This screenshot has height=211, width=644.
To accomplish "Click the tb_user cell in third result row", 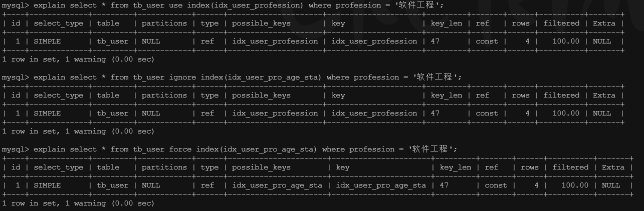I will pos(113,185).
